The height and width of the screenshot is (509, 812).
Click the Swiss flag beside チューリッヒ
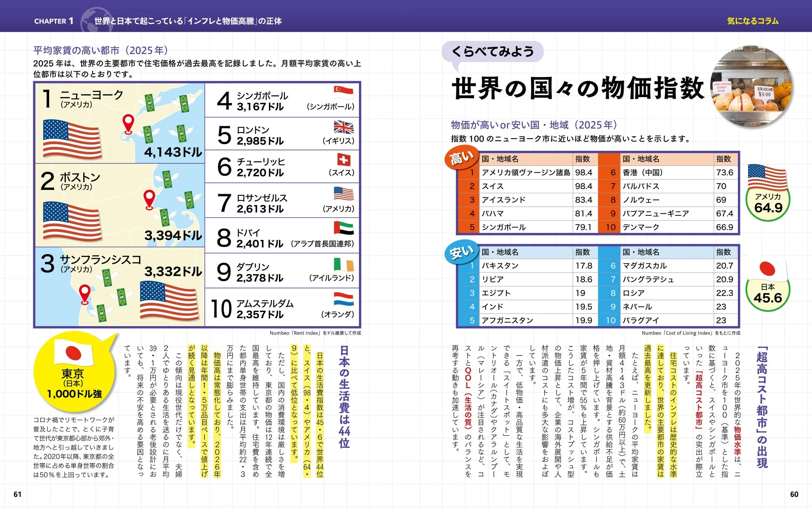344,160
